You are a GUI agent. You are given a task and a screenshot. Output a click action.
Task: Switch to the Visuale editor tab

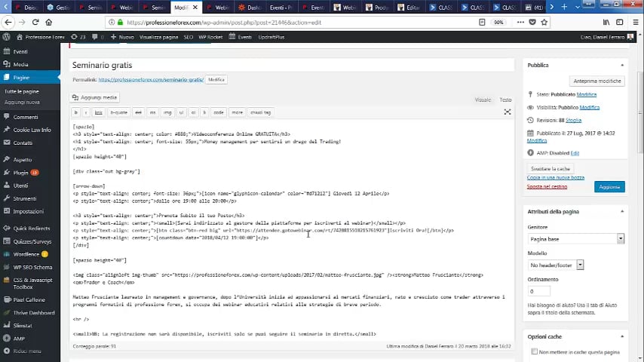point(483,100)
